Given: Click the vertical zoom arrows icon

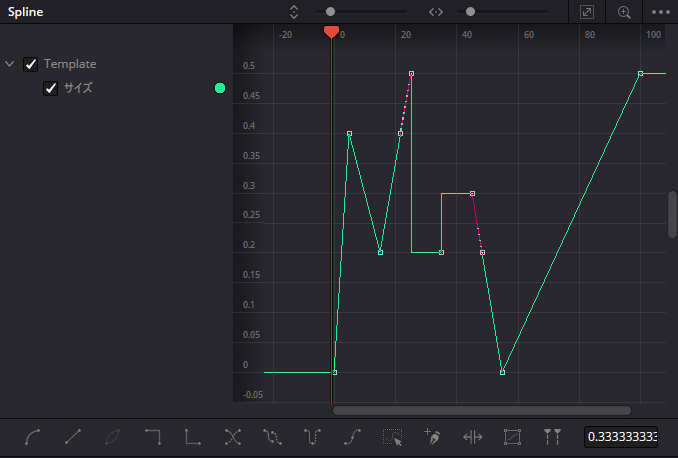Looking at the screenshot, I should 294,12.
